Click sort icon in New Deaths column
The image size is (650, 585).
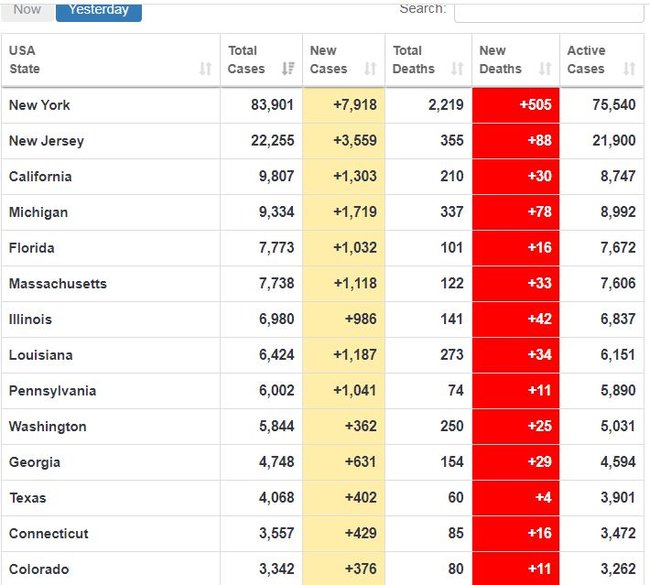coord(545,69)
